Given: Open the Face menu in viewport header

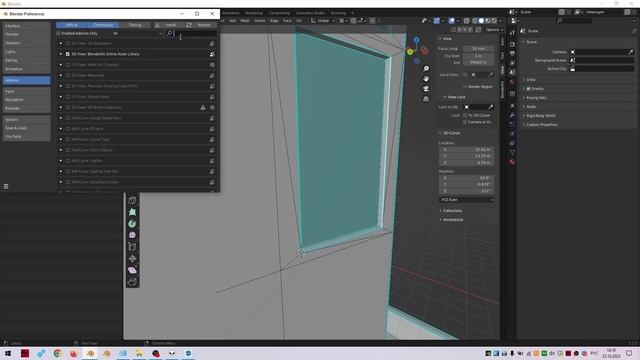Looking at the screenshot, I should [287, 20].
